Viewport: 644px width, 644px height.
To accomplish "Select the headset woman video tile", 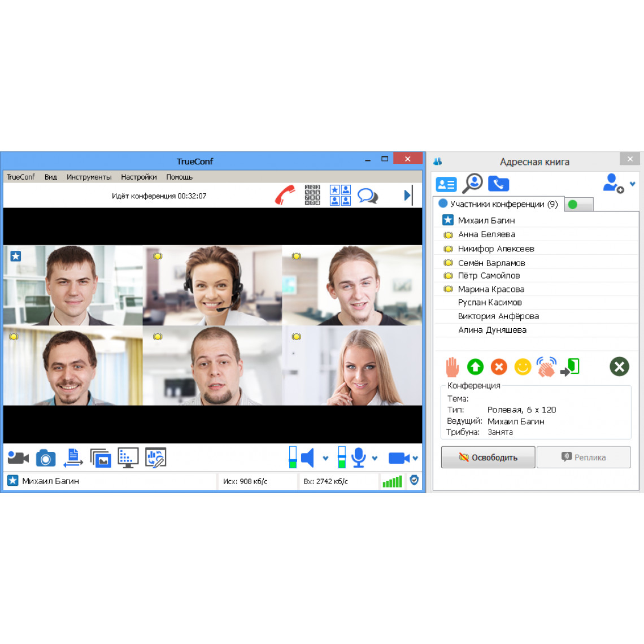I will click(212, 285).
